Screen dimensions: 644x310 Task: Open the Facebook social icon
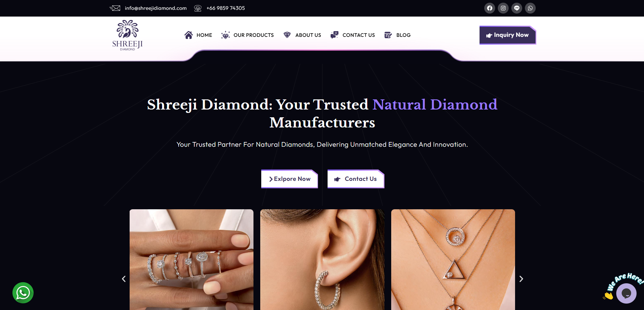coord(489,8)
